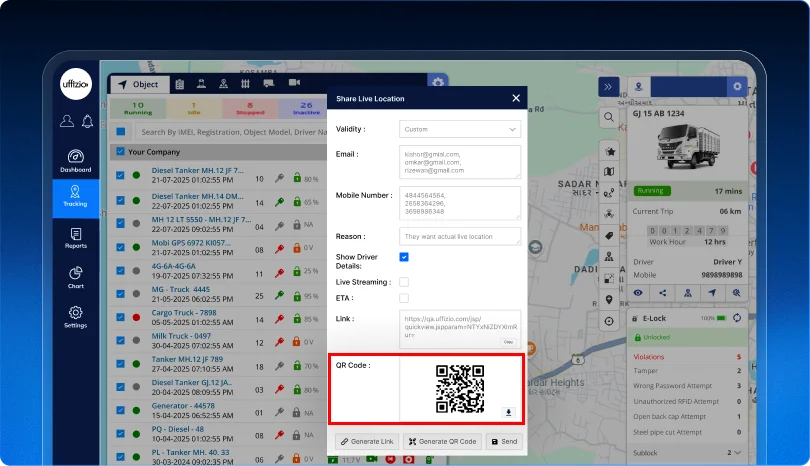810x466 pixels.
Task: Select Generator - 44578 row
Action: [x=219, y=410]
